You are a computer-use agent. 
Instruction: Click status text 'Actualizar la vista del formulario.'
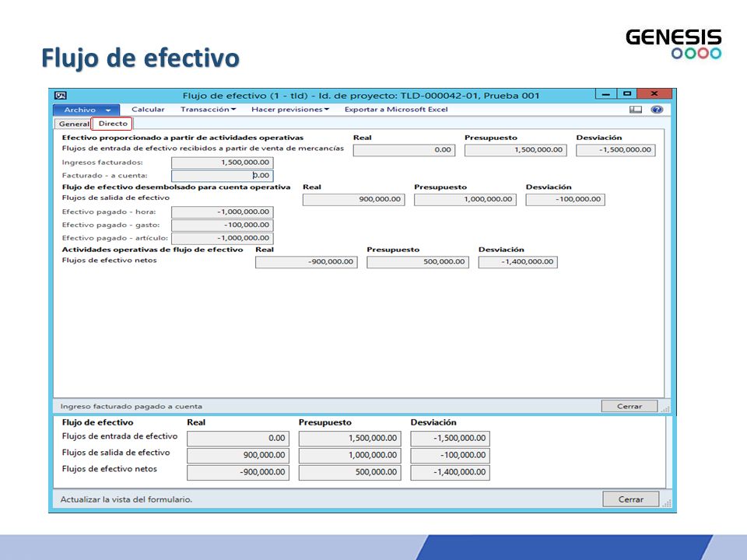coord(126,499)
